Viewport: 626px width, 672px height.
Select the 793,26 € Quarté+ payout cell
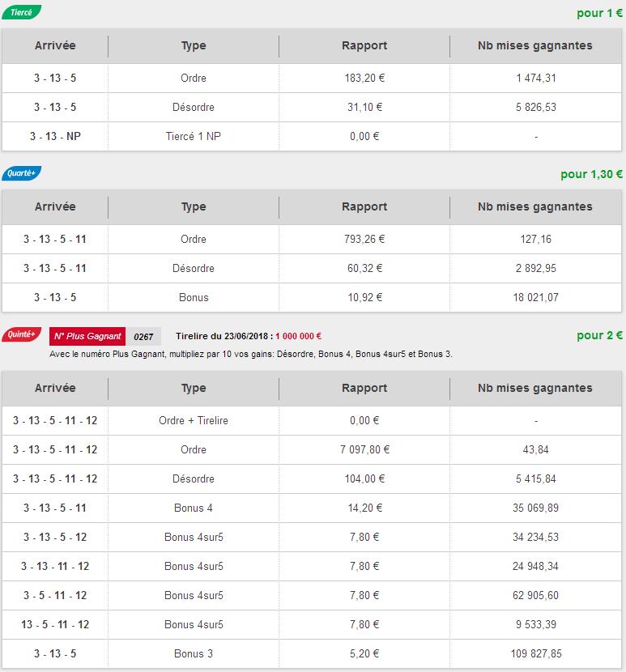364,239
